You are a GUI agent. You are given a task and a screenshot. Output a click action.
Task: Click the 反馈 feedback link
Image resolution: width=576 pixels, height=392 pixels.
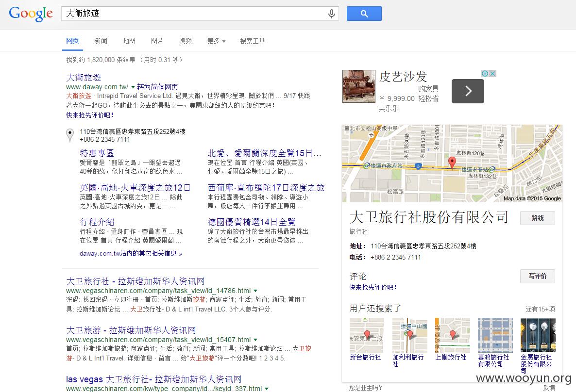[x=549, y=388]
